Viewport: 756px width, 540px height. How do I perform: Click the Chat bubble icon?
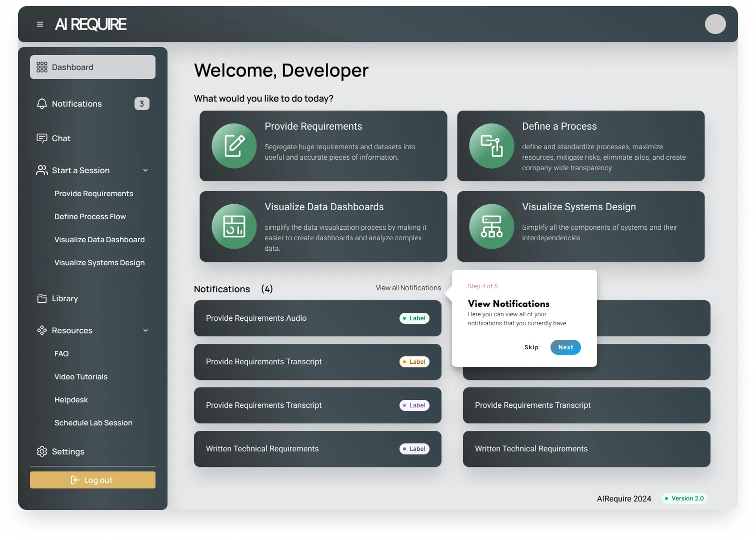click(42, 138)
